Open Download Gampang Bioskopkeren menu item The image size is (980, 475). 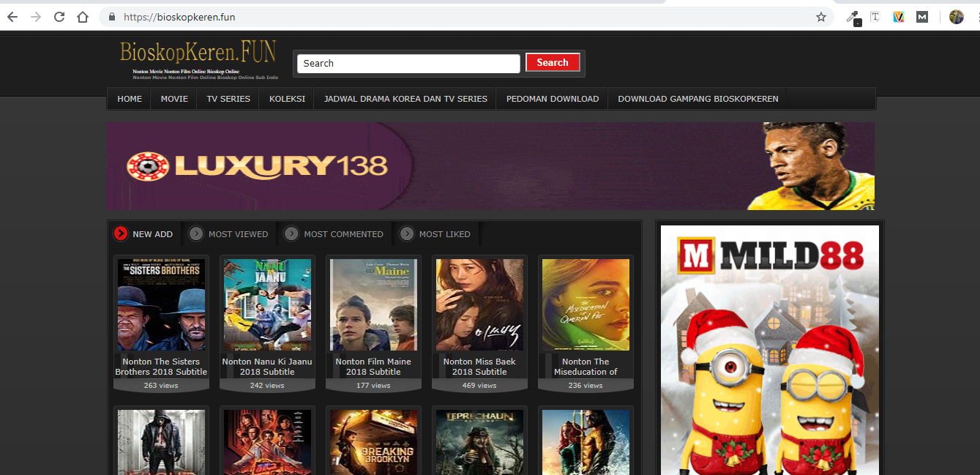click(x=698, y=99)
